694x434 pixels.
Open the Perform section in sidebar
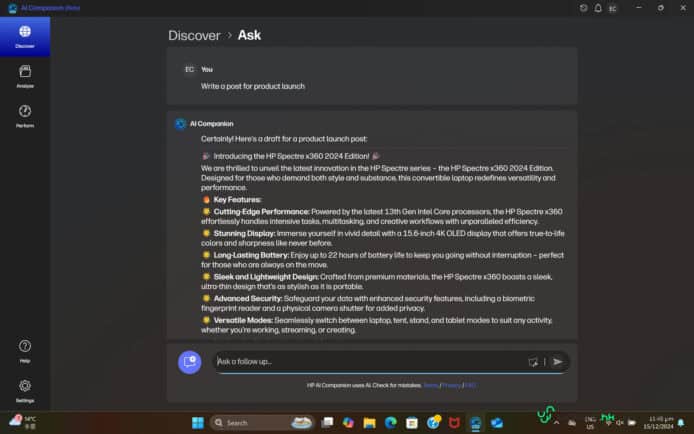[25, 116]
